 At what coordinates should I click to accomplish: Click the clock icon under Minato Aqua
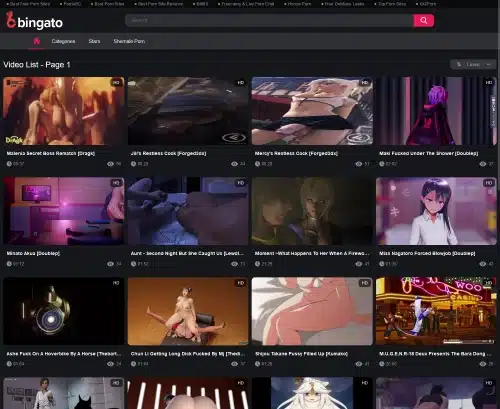point(9,264)
